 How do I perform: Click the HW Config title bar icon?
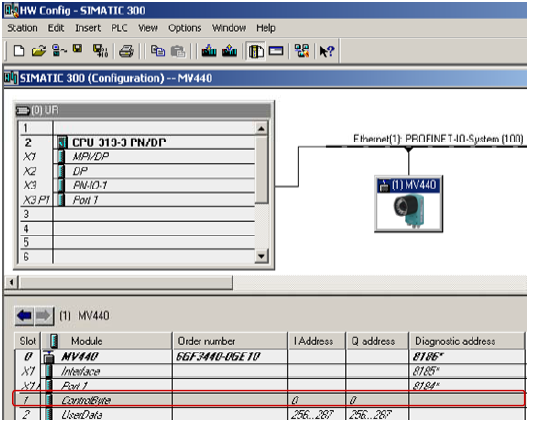click(x=10, y=10)
